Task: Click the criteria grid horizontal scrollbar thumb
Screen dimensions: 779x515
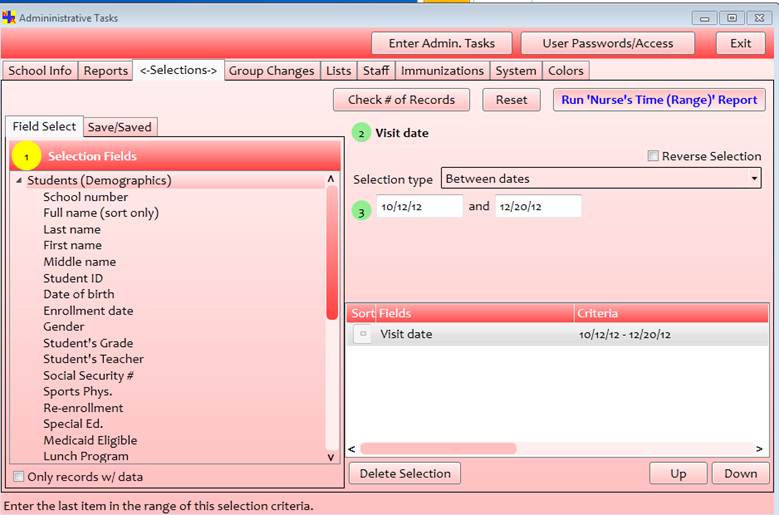Action: (x=438, y=448)
